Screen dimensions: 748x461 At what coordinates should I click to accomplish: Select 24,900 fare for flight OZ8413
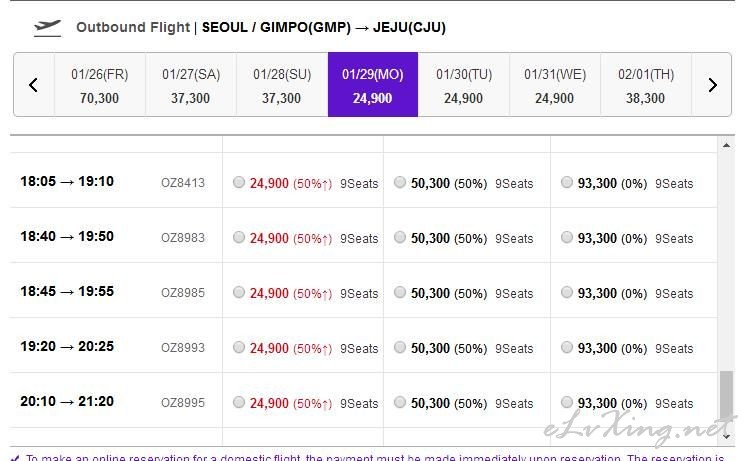click(238, 183)
